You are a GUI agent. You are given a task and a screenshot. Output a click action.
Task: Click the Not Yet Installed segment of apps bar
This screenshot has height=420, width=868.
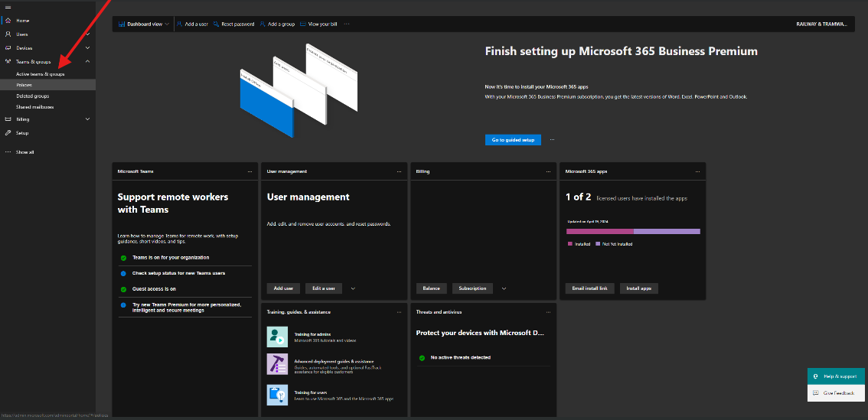pyautogui.click(x=667, y=231)
